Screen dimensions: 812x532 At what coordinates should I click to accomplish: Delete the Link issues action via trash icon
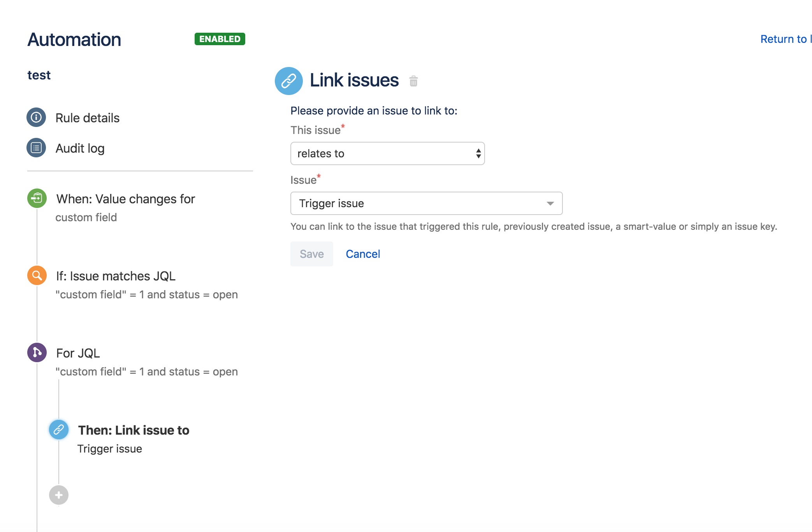(413, 81)
